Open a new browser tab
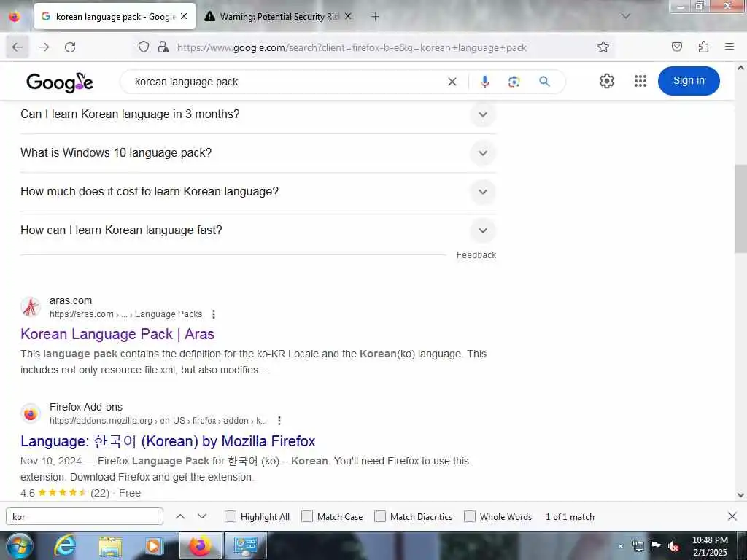 click(x=376, y=17)
